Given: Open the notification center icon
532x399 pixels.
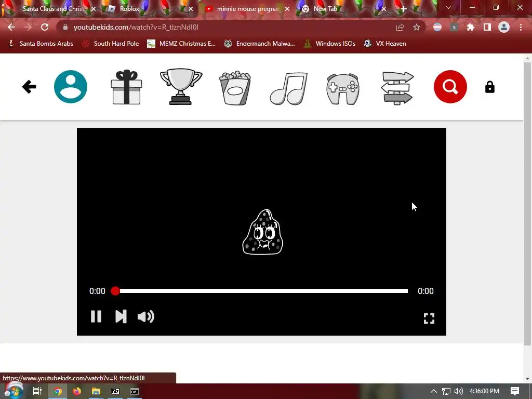Looking at the screenshot, I should pos(515,391).
